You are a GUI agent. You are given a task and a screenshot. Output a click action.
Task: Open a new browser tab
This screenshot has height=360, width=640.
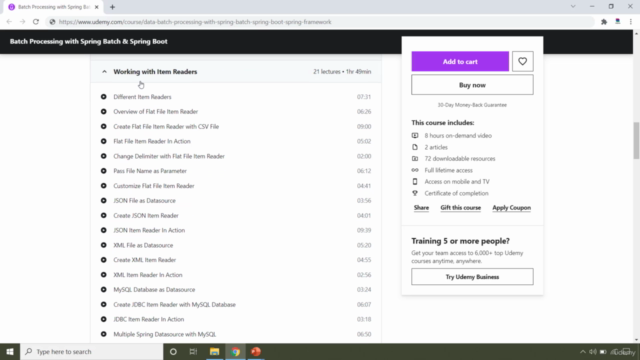(112, 7)
